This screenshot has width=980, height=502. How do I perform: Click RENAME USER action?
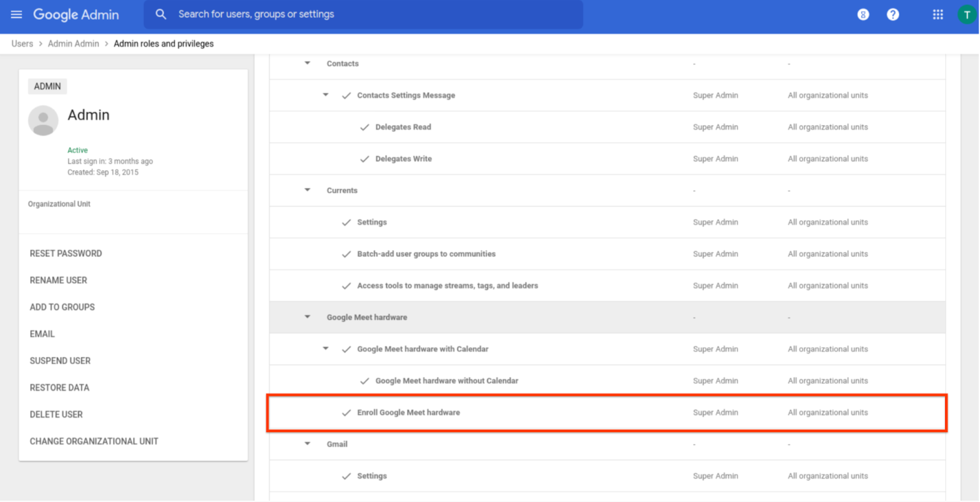pos(58,280)
